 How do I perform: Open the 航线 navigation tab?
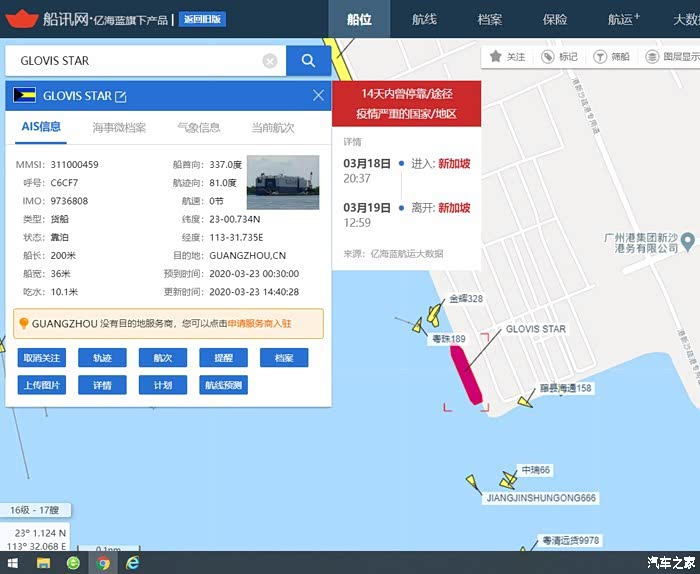click(x=424, y=19)
